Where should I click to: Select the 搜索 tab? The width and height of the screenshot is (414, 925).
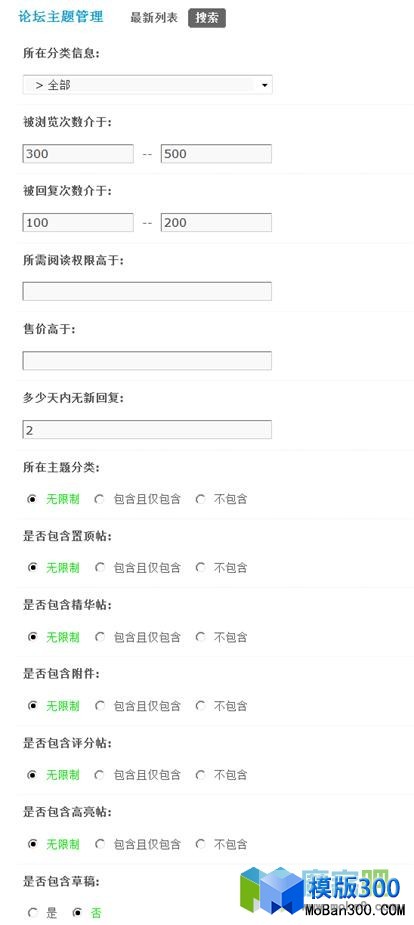point(207,18)
